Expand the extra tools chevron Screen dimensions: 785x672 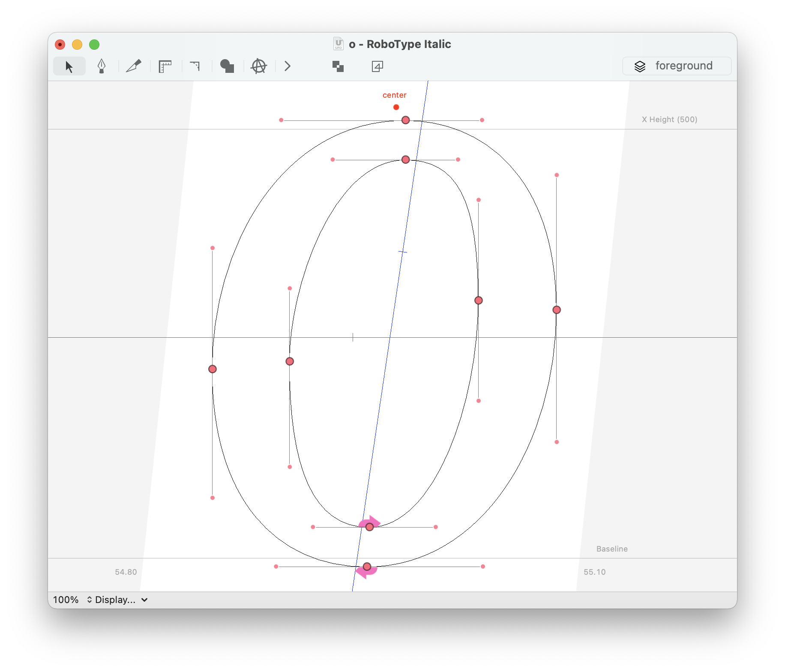tap(287, 66)
